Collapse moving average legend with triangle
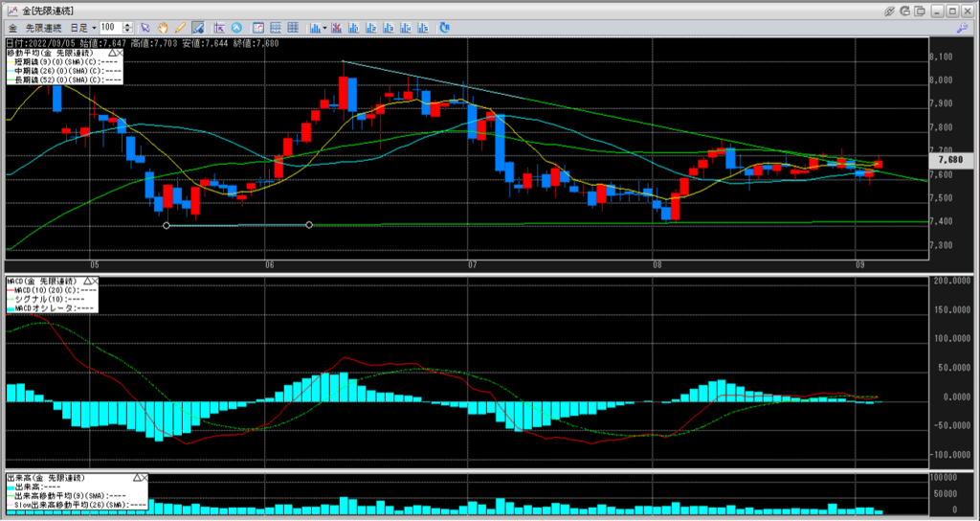The image size is (980, 521). [112, 54]
